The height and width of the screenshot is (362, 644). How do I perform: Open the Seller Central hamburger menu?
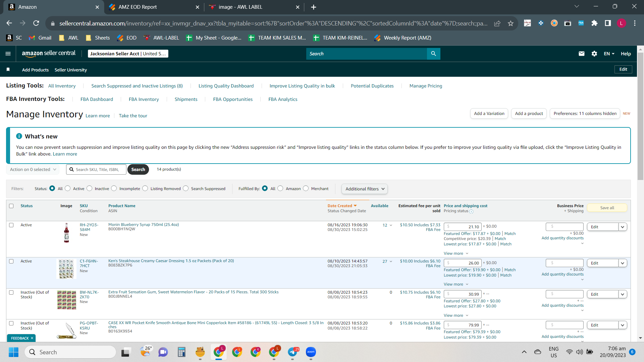coord(8,54)
